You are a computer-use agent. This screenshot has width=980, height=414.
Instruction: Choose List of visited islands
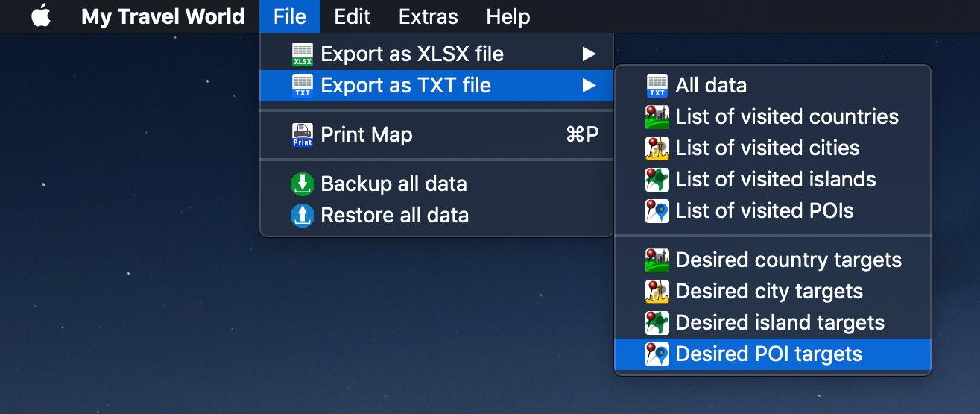click(x=773, y=180)
